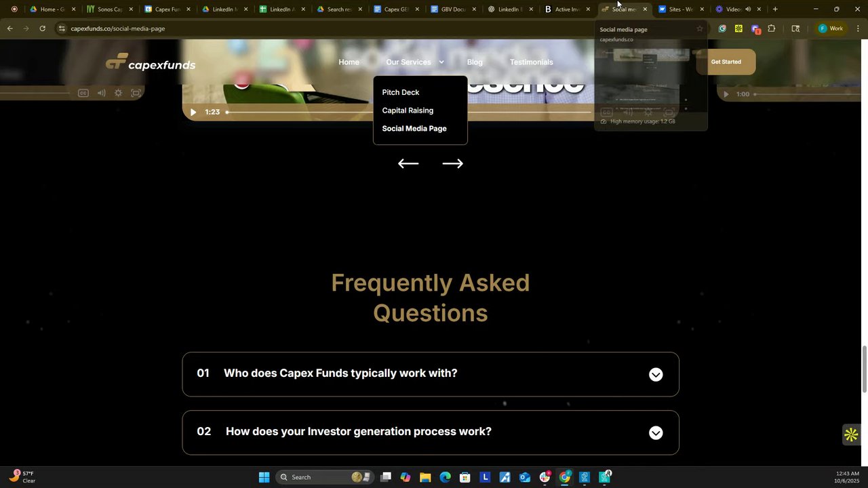The image size is (868, 488).
Task: Open Task View on the taskbar
Action: (386, 477)
